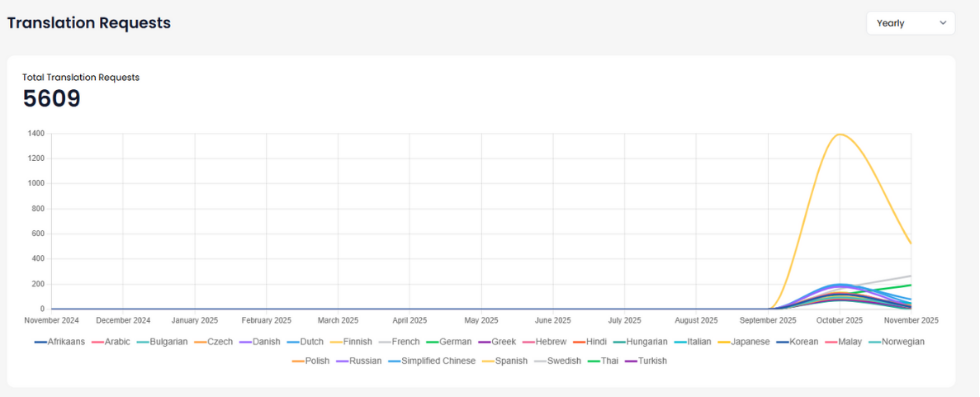Click the 1400 y-axis value
This screenshot has width=980, height=397.
click(x=37, y=133)
